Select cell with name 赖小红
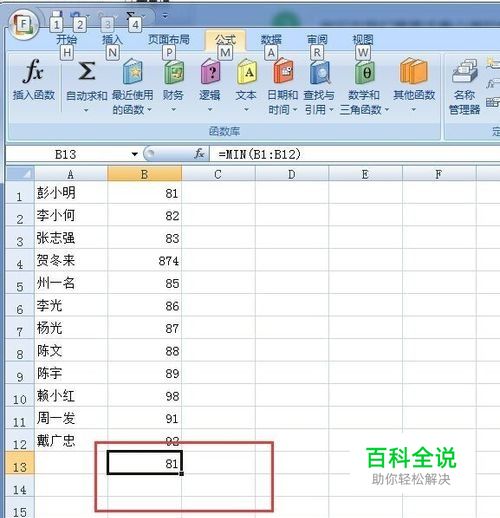This screenshot has width=500, height=518. click(x=71, y=395)
